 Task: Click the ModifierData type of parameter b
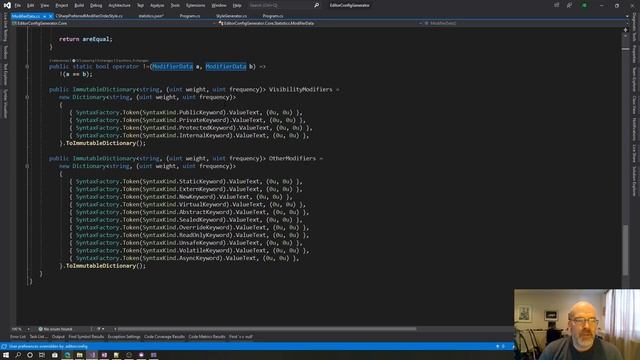(226, 67)
